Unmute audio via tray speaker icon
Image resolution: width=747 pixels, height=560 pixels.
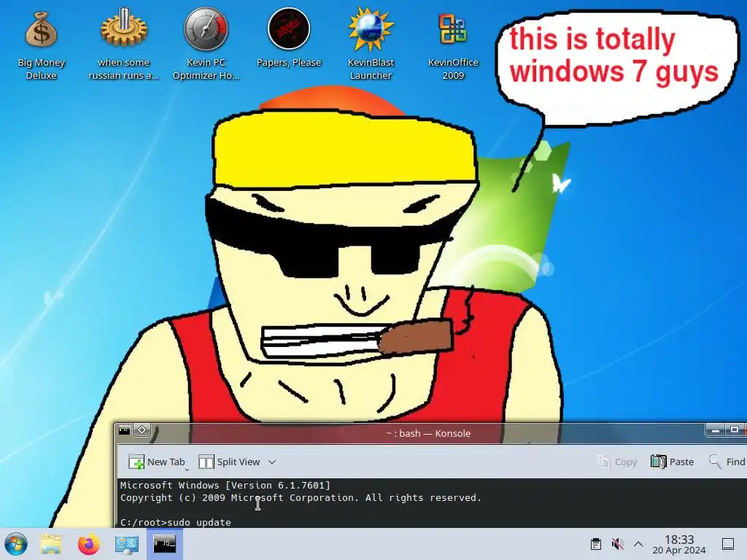[617, 544]
